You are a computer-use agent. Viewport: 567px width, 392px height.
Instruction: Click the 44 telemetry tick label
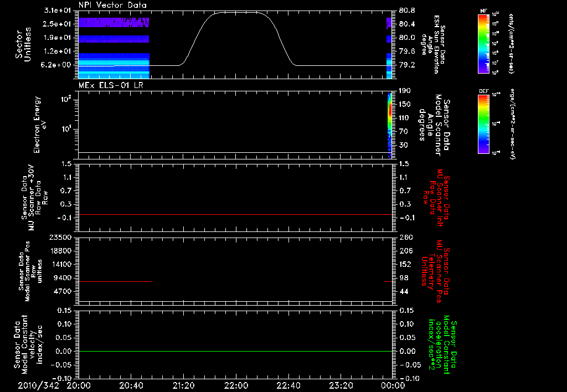(x=404, y=291)
